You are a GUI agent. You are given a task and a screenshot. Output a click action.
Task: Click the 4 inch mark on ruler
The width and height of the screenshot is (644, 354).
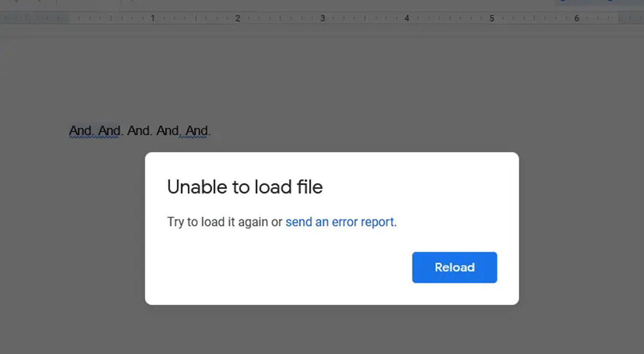pos(407,18)
